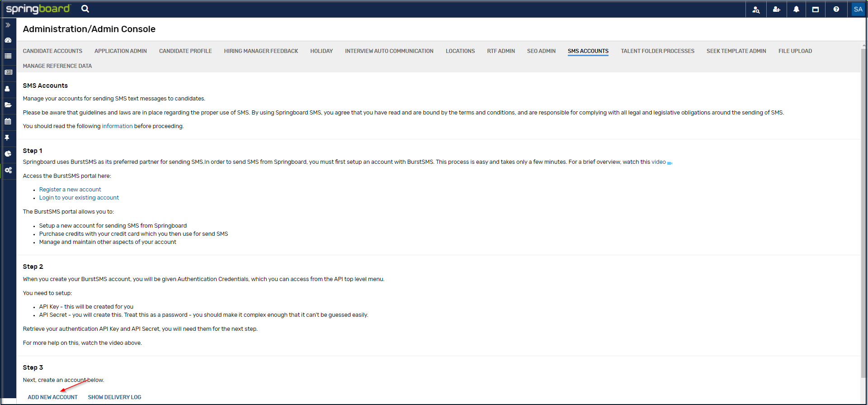Select the SMS Accounts tab
The height and width of the screenshot is (405, 868).
point(588,51)
